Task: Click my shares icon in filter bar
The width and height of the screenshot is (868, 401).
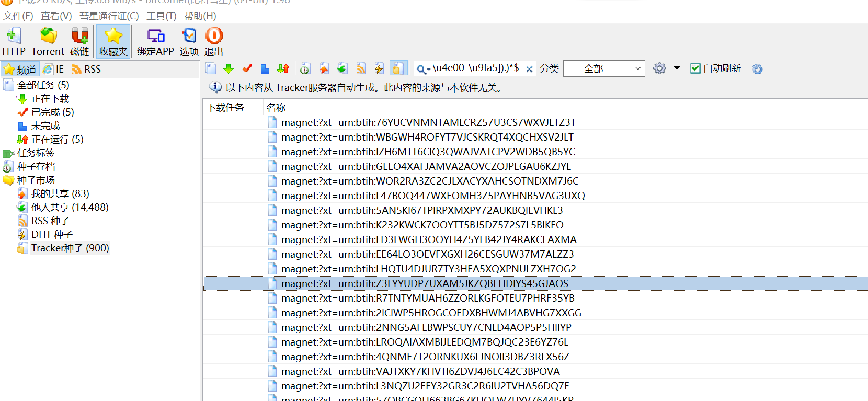Action: [x=324, y=68]
